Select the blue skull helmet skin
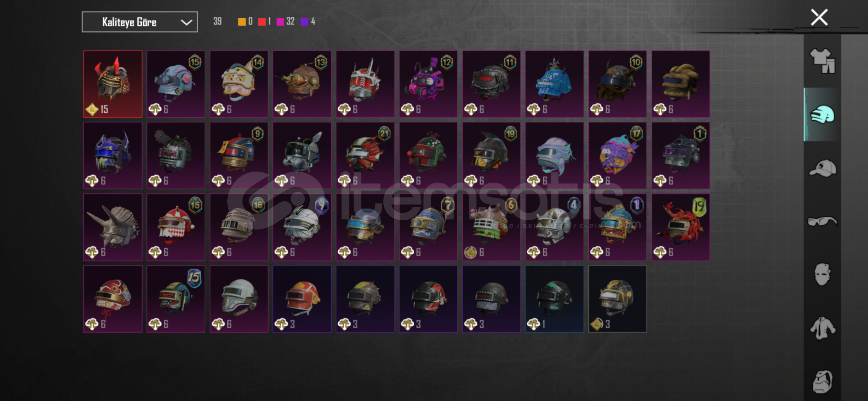Image resolution: width=868 pixels, height=401 pixels. pyautogui.click(x=554, y=84)
